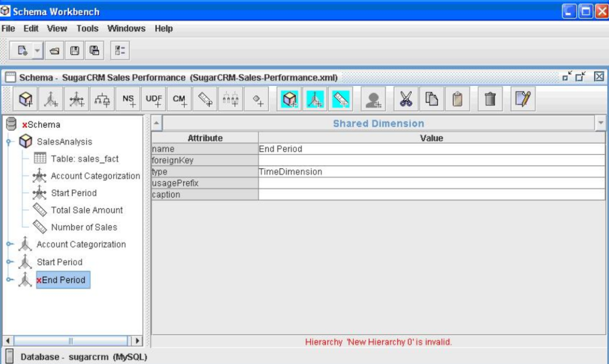This screenshot has width=609, height=364.
Task: Select Start Period usage under SalesAnalysis
Action: coord(74,193)
